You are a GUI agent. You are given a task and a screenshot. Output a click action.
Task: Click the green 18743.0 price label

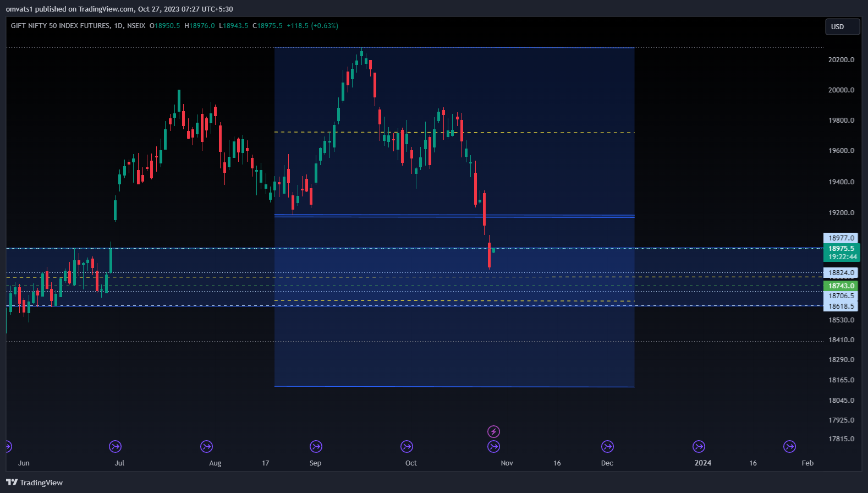pyautogui.click(x=841, y=286)
